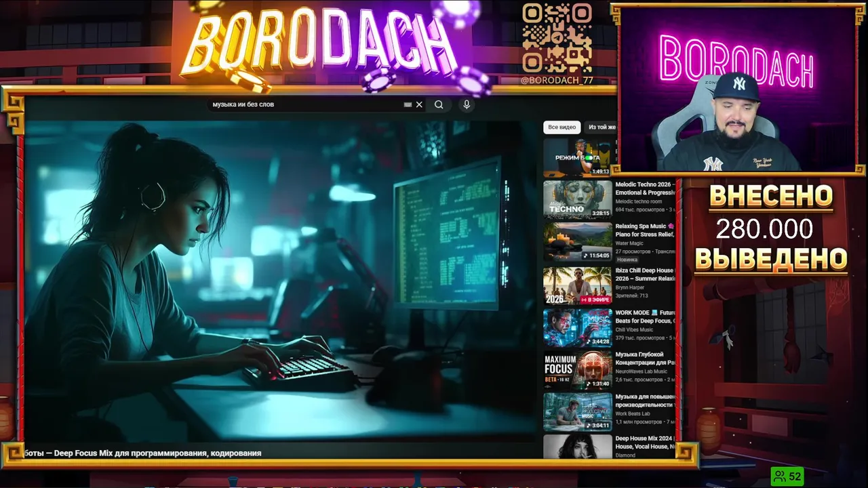Open the 'Water Magic' channel name
Screen dimensions: 868x488
coord(629,243)
